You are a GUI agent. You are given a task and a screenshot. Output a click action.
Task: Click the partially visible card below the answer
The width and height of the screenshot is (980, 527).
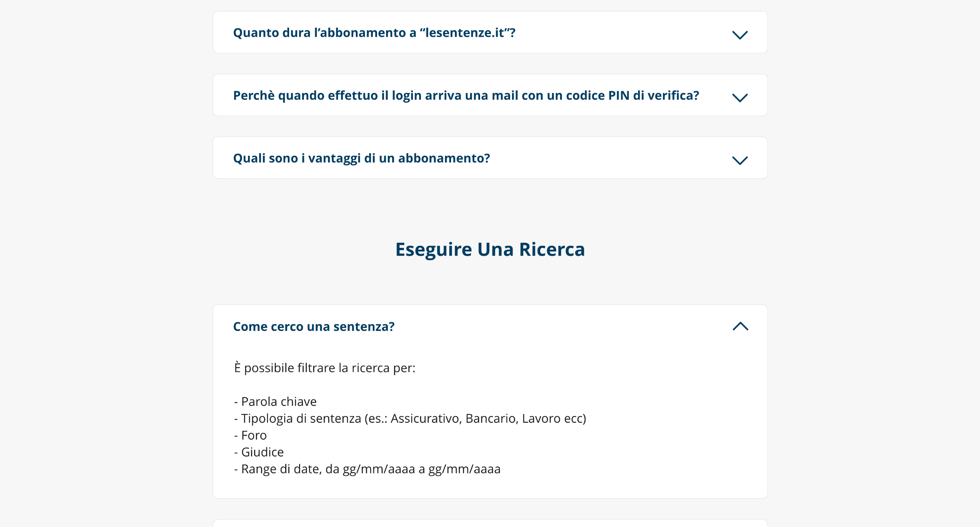click(x=490, y=523)
